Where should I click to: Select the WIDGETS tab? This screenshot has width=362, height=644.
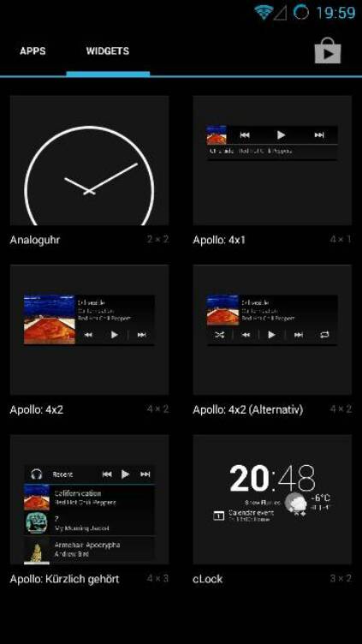click(x=108, y=51)
